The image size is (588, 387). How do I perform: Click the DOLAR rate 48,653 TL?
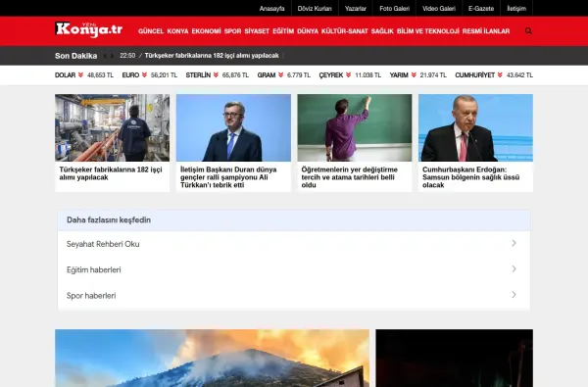click(100, 75)
